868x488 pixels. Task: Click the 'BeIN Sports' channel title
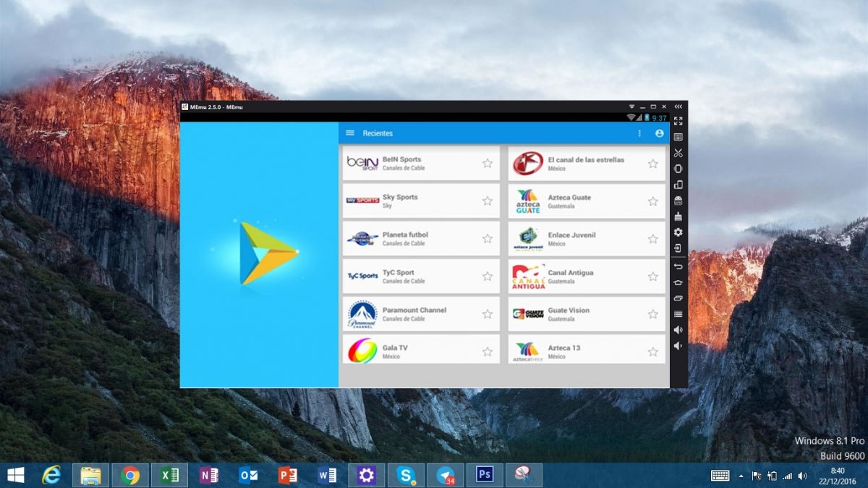tap(401, 159)
